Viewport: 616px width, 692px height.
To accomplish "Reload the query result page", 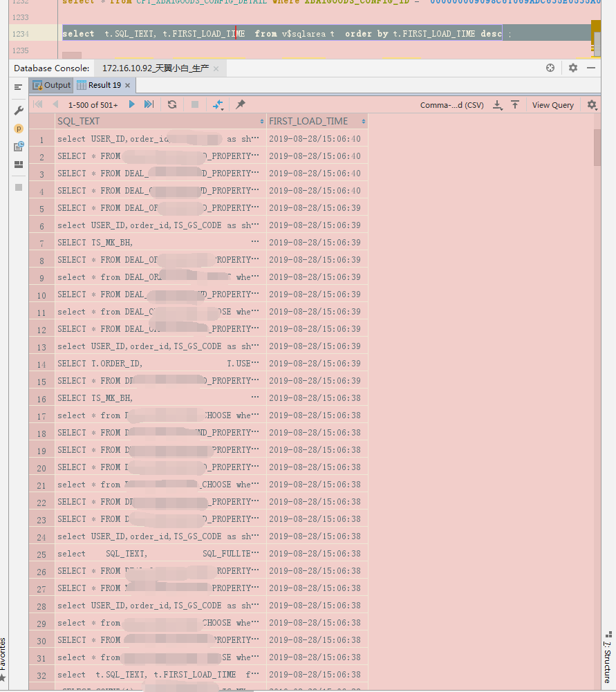I will (x=172, y=104).
